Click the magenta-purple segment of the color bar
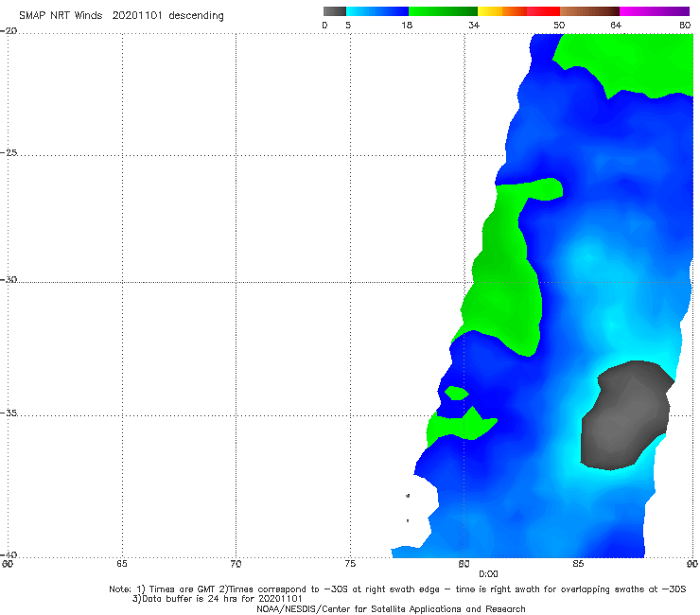Viewport: 700px width, 615px height. click(655, 11)
